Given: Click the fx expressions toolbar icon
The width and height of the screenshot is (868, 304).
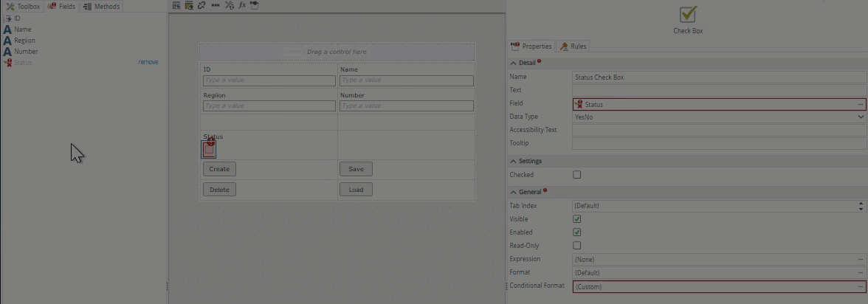Looking at the screenshot, I should pos(242,5).
